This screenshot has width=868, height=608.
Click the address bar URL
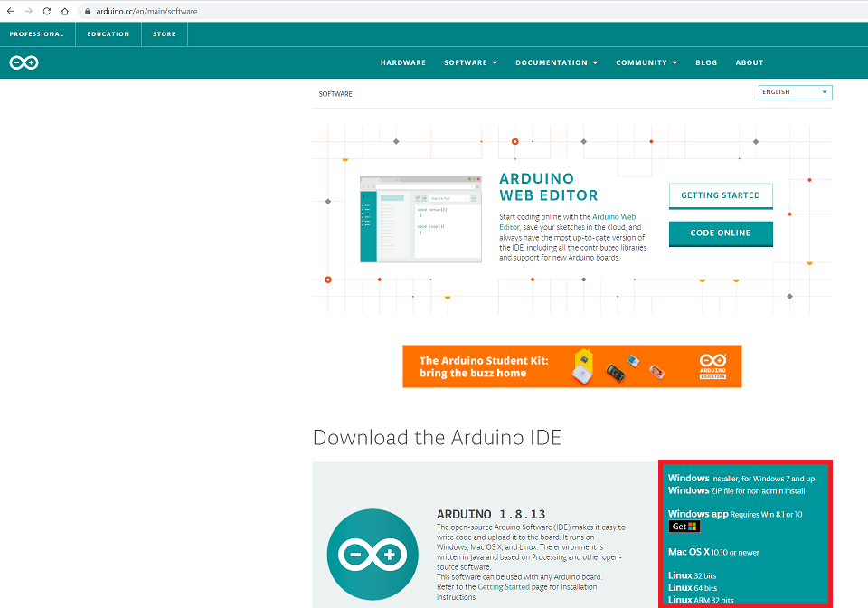(146, 11)
